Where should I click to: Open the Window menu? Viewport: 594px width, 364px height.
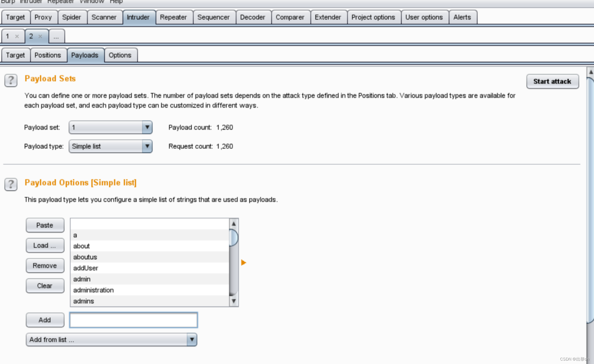92,2
